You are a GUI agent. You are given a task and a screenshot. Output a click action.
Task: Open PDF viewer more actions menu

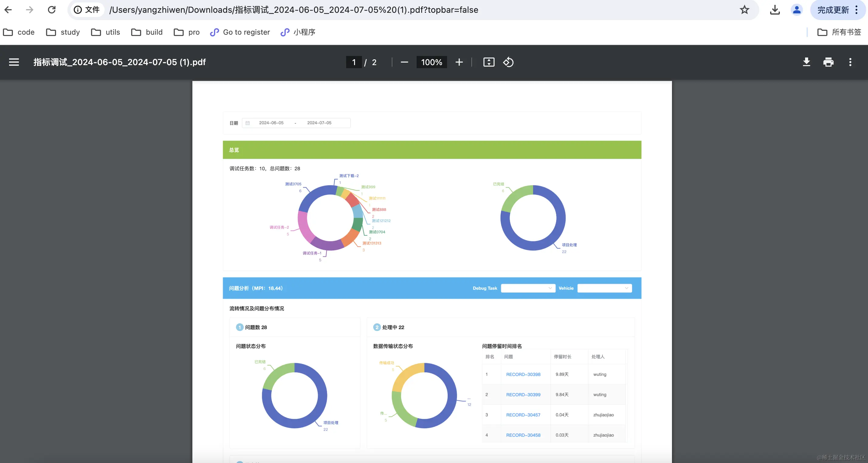click(x=850, y=62)
